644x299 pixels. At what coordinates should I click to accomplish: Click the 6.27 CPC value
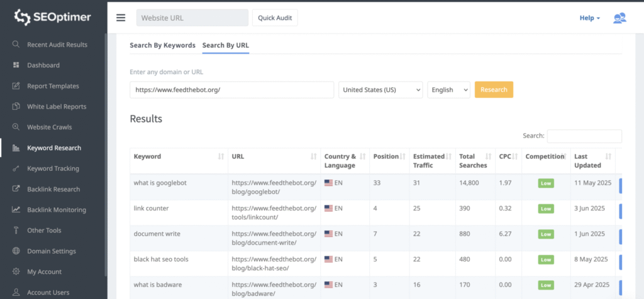tap(505, 234)
